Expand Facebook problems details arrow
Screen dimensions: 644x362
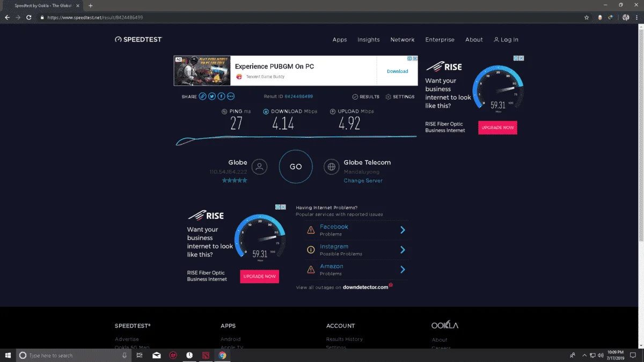click(402, 230)
